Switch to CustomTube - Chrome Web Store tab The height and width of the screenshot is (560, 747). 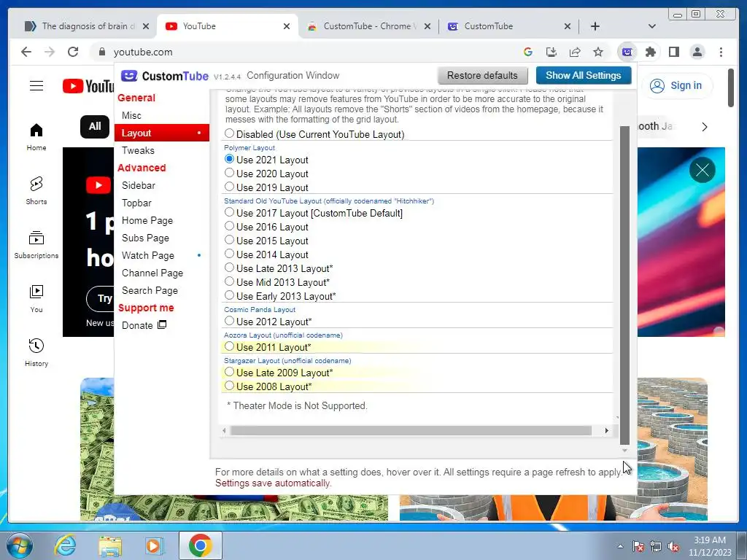(367, 26)
